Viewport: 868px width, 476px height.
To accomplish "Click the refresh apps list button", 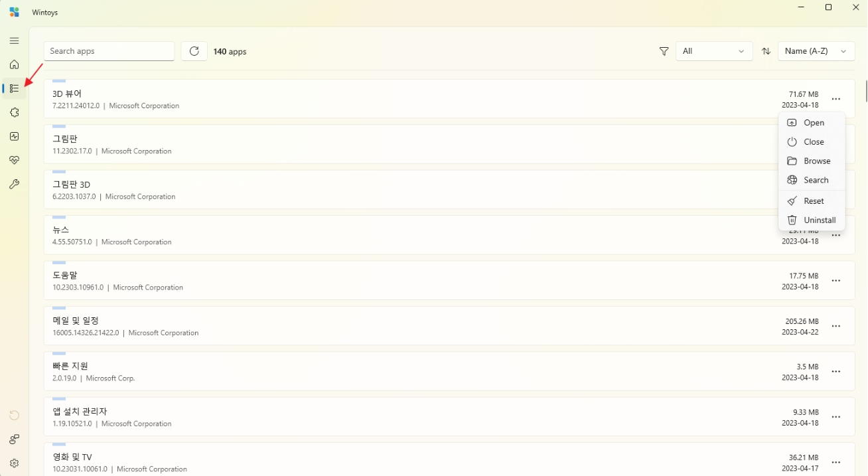I will (194, 51).
